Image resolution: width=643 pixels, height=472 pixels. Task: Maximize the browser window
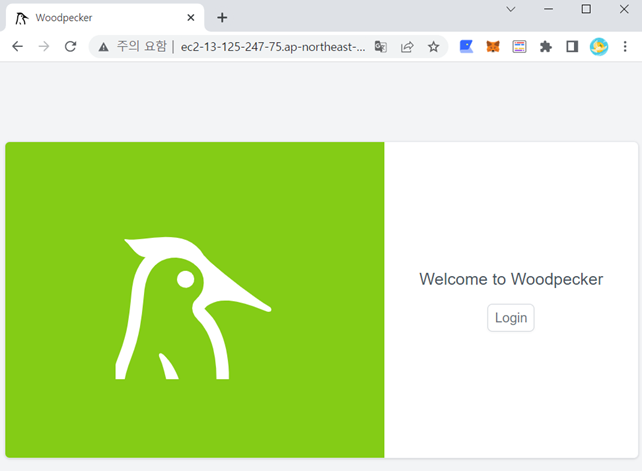point(586,9)
